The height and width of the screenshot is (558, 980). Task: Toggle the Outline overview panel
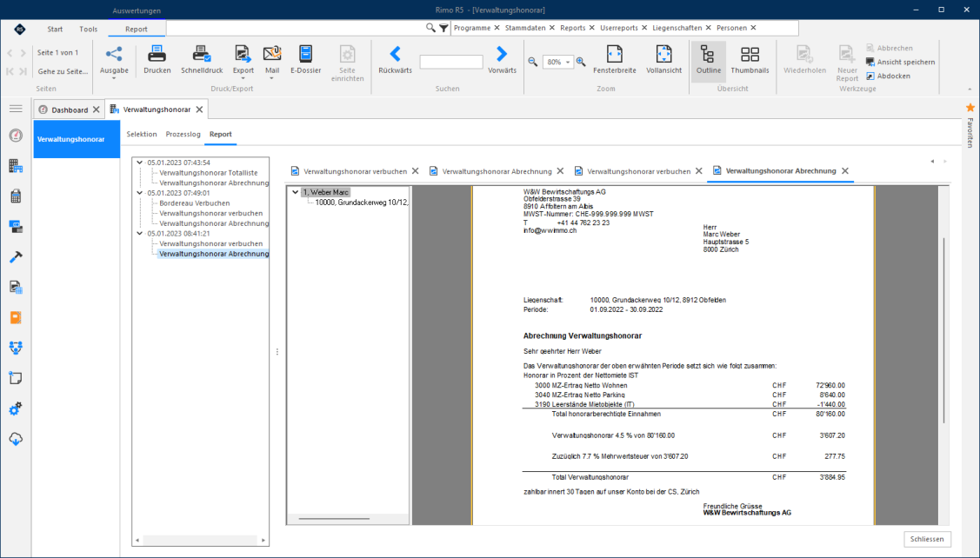(708, 60)
